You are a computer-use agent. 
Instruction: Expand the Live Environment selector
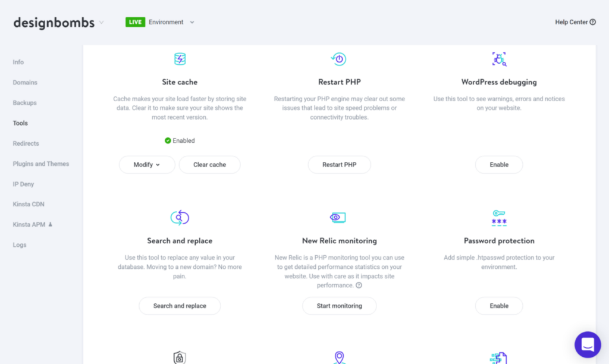192,23
